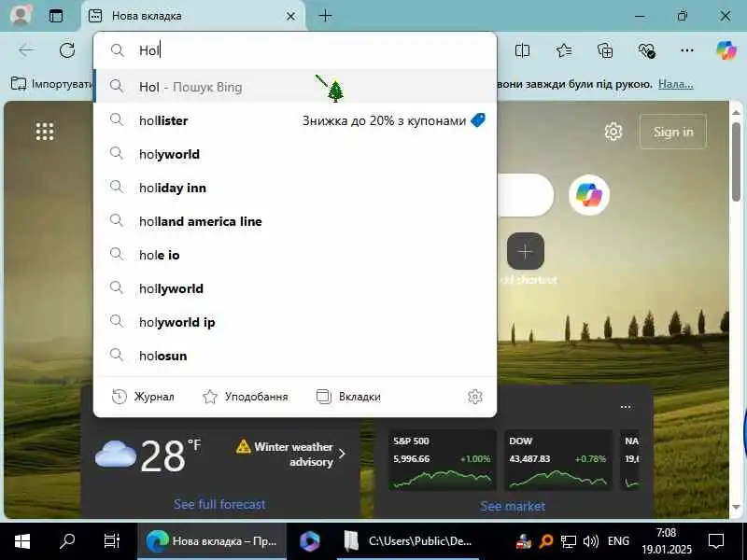Click the Sign in button

coord(673,132)
